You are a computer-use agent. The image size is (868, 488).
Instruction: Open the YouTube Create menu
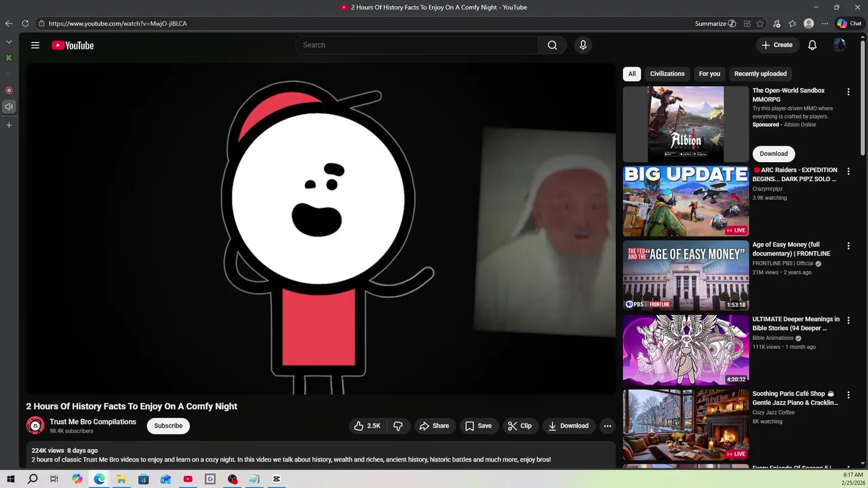(x=777, y=45)
